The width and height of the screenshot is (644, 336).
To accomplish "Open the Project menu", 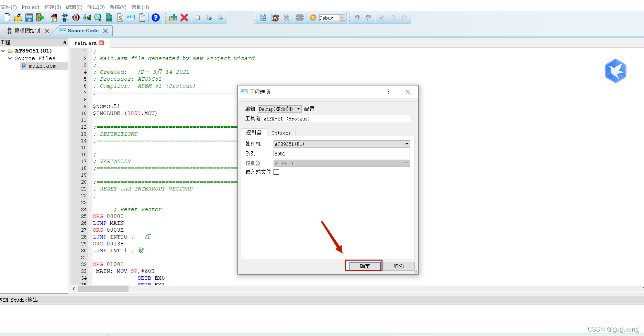I will (31, 7).
